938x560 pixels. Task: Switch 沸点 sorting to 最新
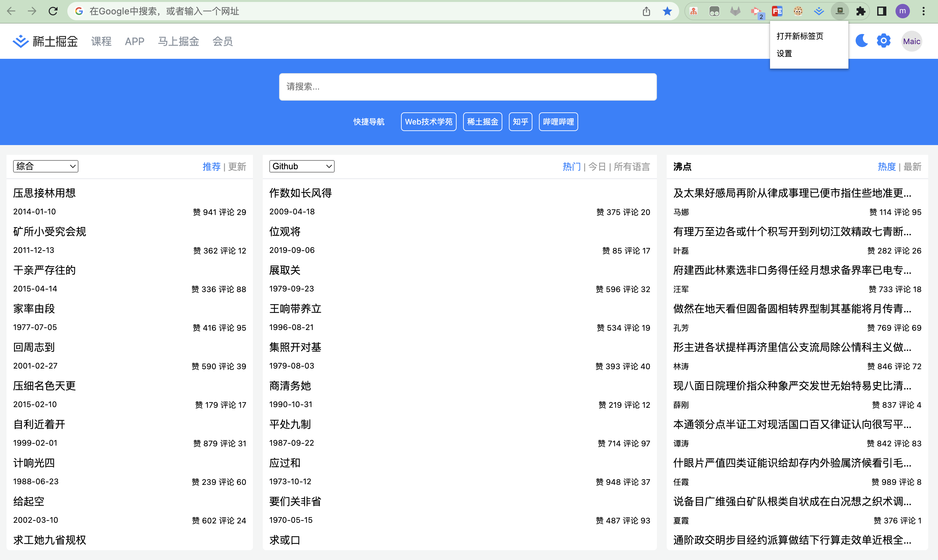(x=912, y=167)
